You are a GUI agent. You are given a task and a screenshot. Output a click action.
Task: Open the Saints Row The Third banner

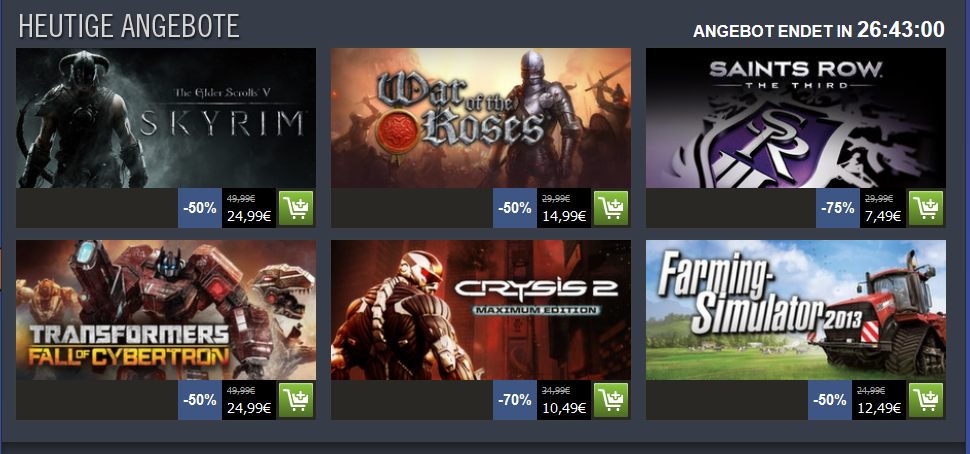click(x=796, y=118)
